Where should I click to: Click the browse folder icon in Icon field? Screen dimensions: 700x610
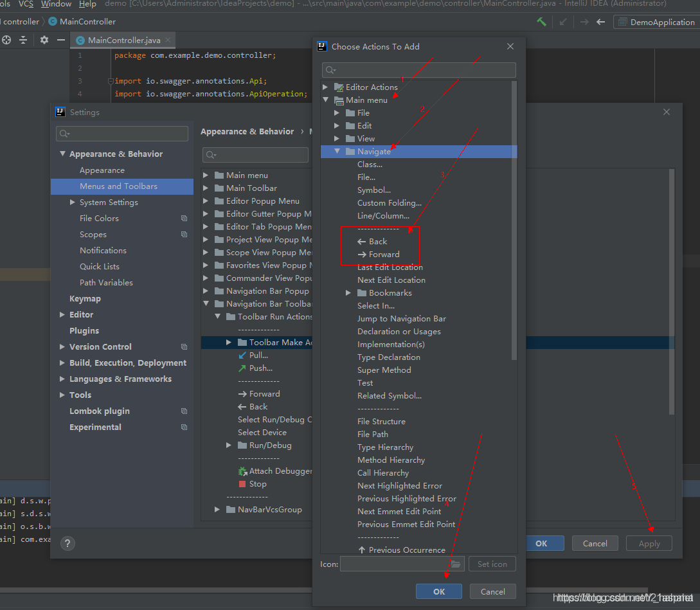click(455, 564)
